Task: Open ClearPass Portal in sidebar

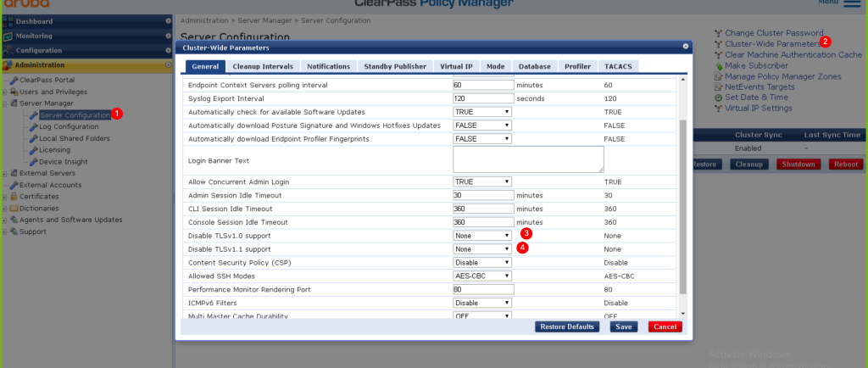Action: pyautogui.click(x=47, y=81)
